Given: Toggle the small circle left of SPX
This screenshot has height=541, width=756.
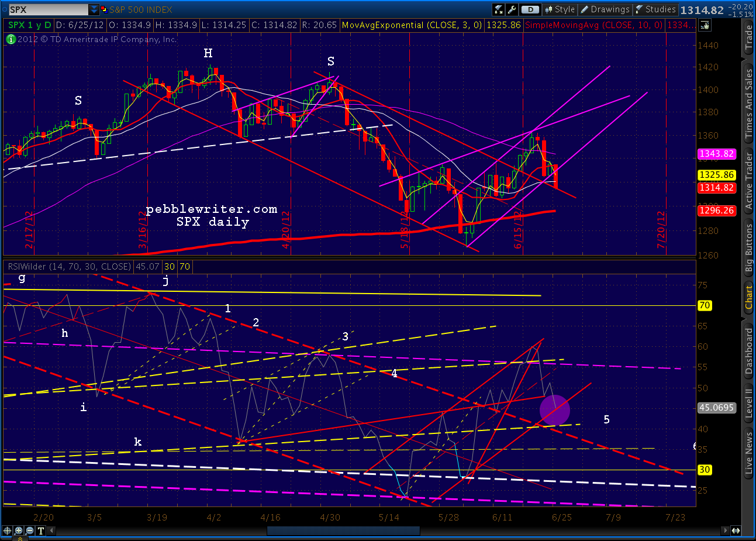Looking at the screenshot, I should (x=4, y=9).
